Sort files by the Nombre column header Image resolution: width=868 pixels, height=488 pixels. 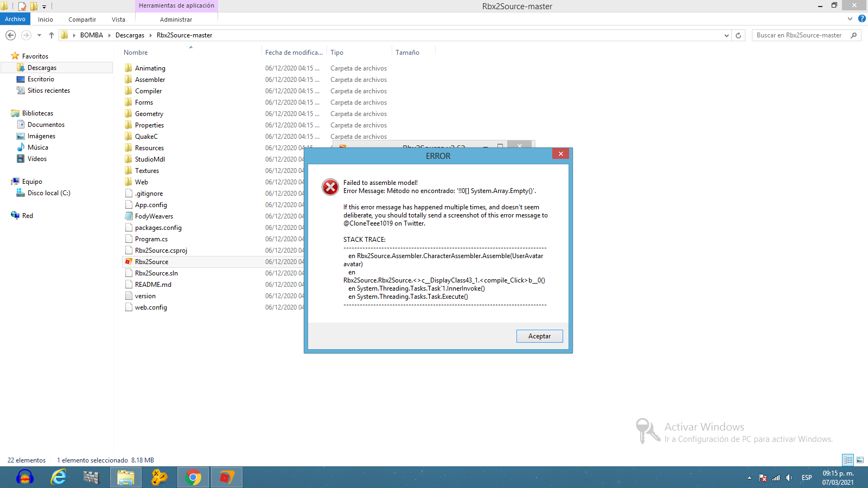(135, 52)
